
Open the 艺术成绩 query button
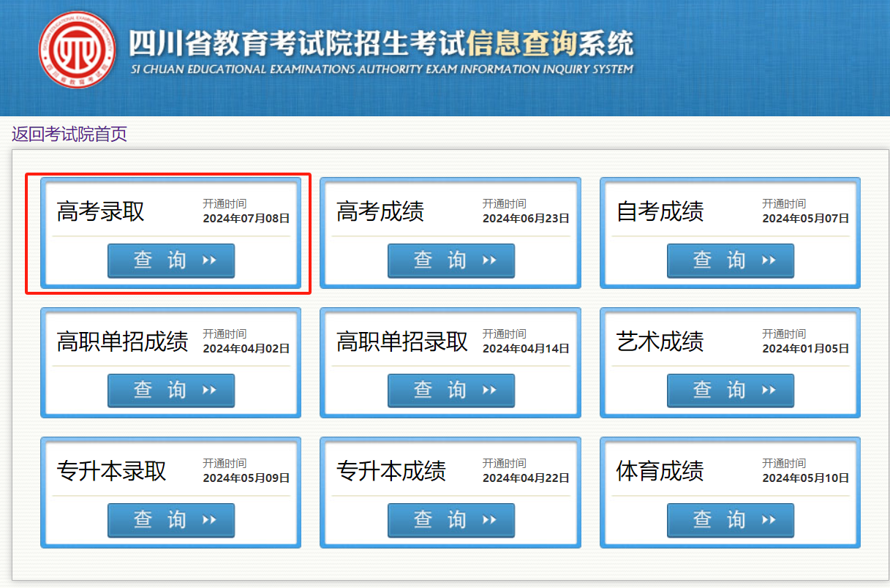click(x=730, y=390)
